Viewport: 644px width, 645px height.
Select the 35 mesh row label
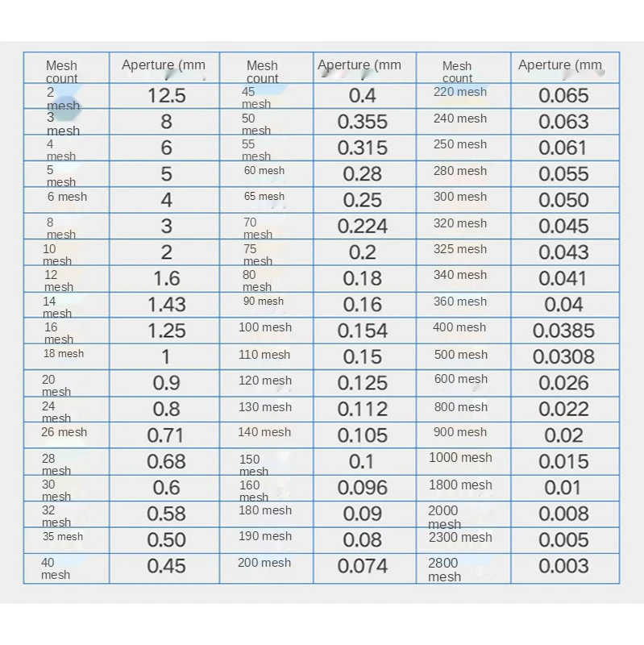click(x=64, y=537)
